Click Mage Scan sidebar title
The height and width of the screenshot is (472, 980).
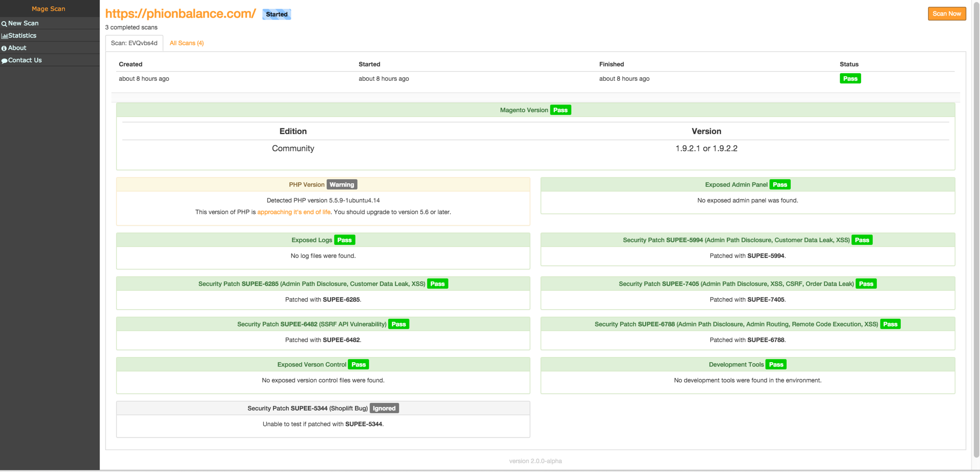click(x=49, y=9)
